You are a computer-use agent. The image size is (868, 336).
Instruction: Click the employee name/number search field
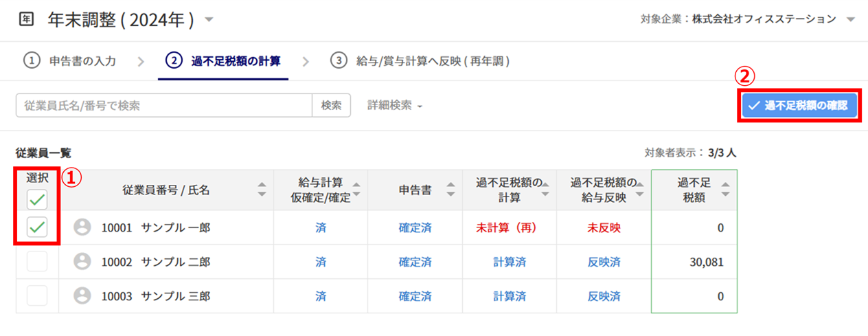point(163,105)
